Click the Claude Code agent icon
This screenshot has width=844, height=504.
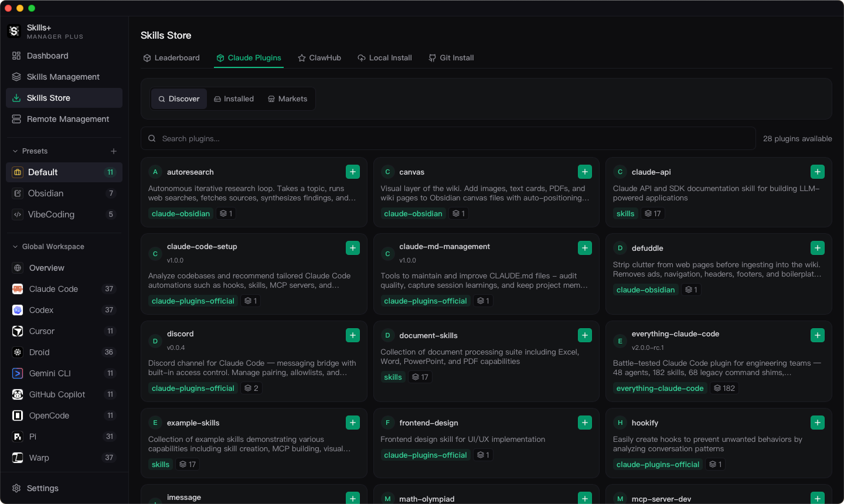pyautogui.click(x=18, y=289)
